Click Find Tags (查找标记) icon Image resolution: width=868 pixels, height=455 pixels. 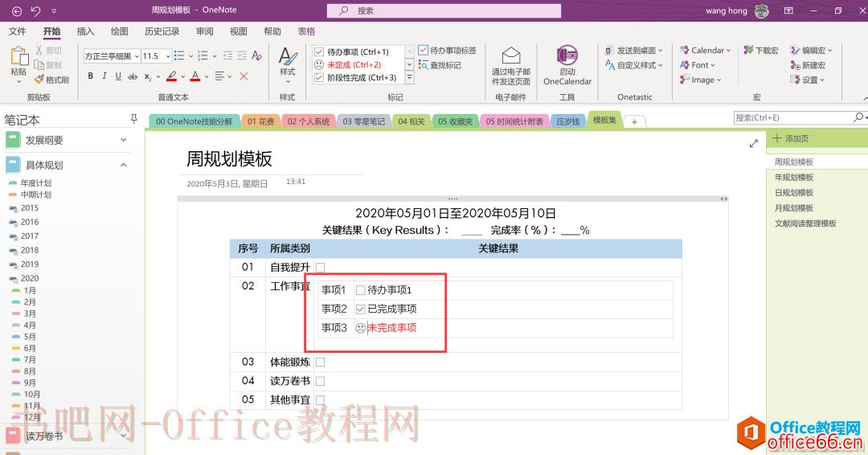(440, 65)
